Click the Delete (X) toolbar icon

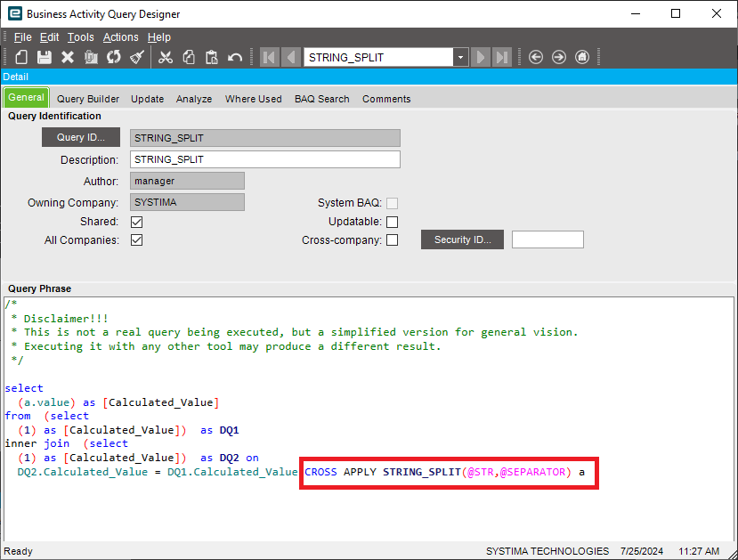(68, 57)
